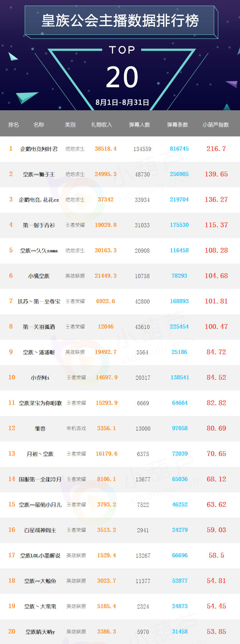Click the 单机游戏 category label

76,428
